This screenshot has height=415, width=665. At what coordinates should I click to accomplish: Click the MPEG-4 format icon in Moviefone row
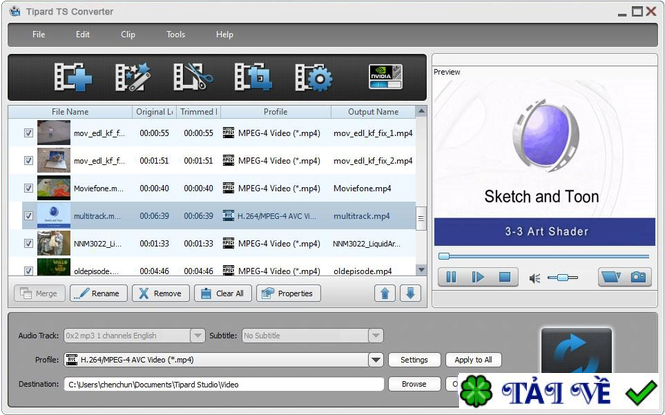point(229,188)
